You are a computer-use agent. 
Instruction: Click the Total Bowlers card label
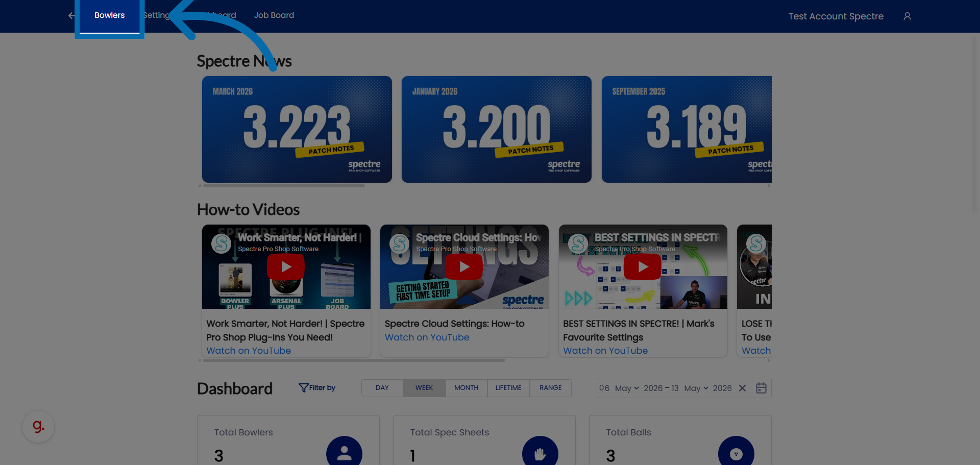[243, 432]
